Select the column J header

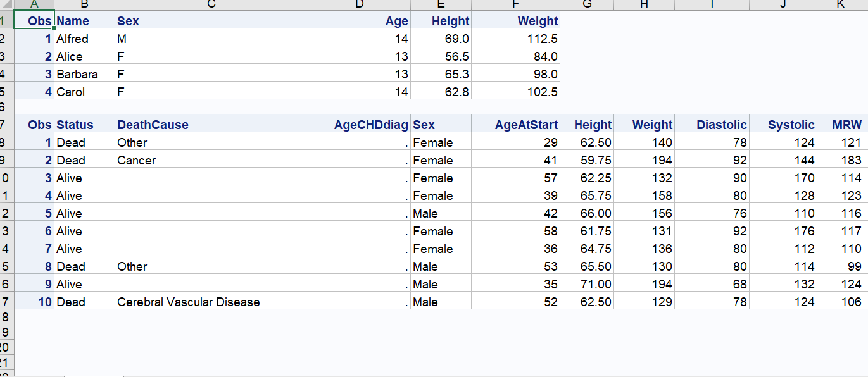pyautogui.click(x=783, y=4)
